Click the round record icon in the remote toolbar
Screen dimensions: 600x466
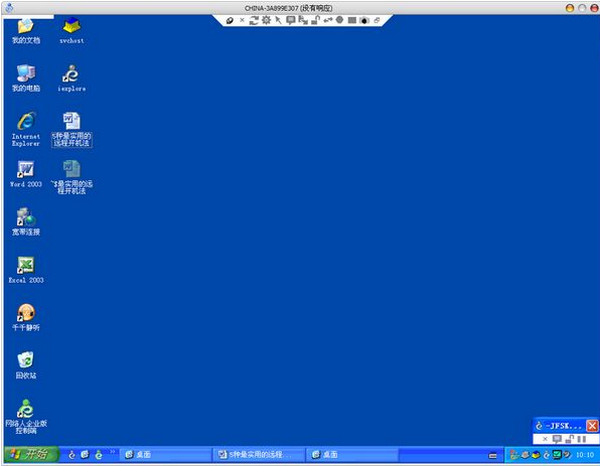[x=339, y=20]
